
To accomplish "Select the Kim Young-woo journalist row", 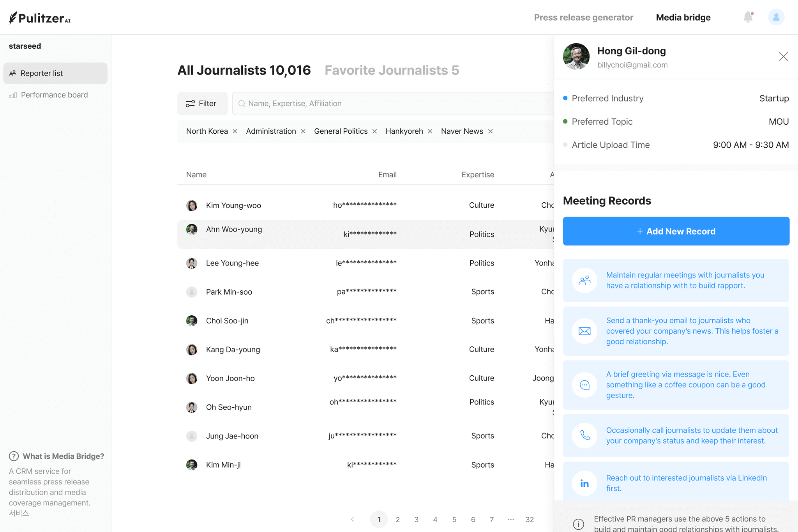I will (233, 205).
